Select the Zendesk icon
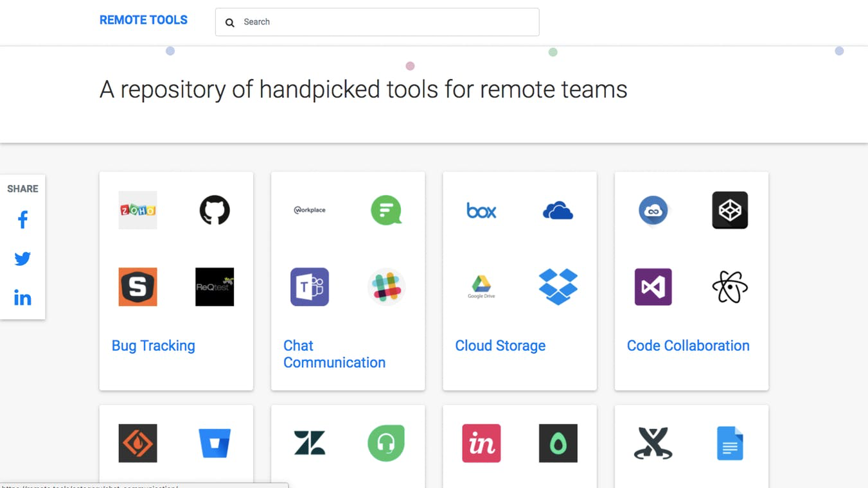The image size is (868, 488). tap(309, 443)
